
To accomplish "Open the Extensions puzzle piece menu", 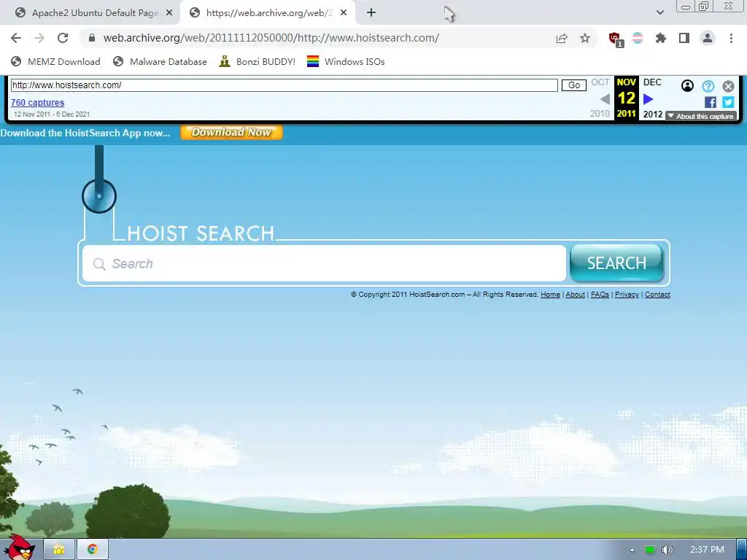I will [660, 38].
